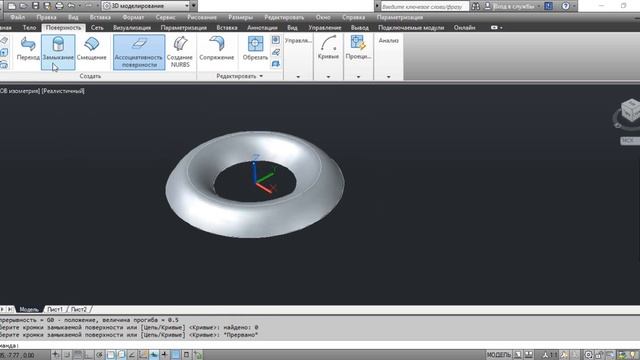Create a new drawing from quick access toolbar

pos(12,6)
